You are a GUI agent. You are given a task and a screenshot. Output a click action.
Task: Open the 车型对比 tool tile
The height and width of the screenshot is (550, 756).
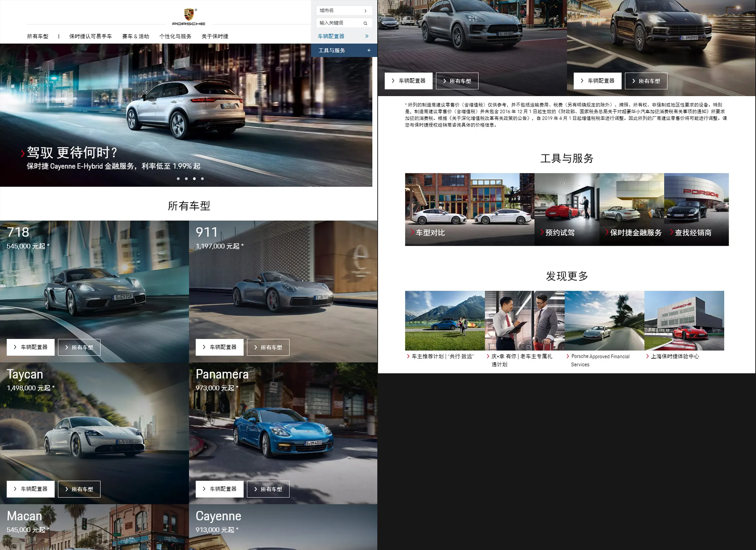pos(470,209)
